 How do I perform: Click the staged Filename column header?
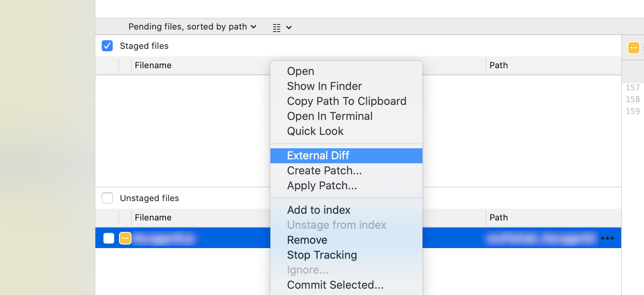[x=153, y=65]
